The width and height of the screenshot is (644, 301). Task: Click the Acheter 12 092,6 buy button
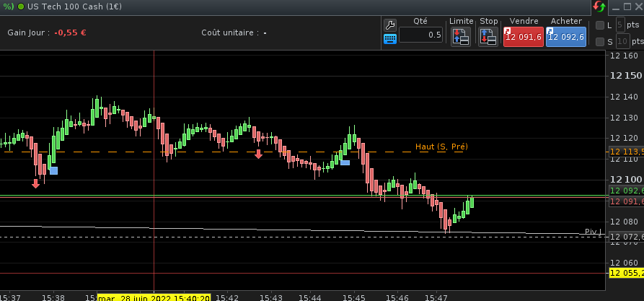click(x=566, y=37)
